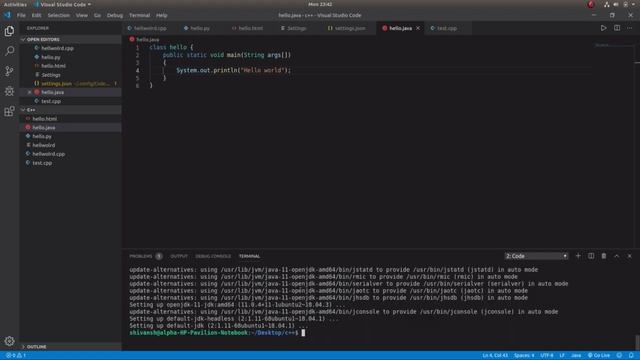Image resolution: width=640 pixels, height=360 pixels.
Task: Open hello.html in c++ folder
Action: click(71, 119)
